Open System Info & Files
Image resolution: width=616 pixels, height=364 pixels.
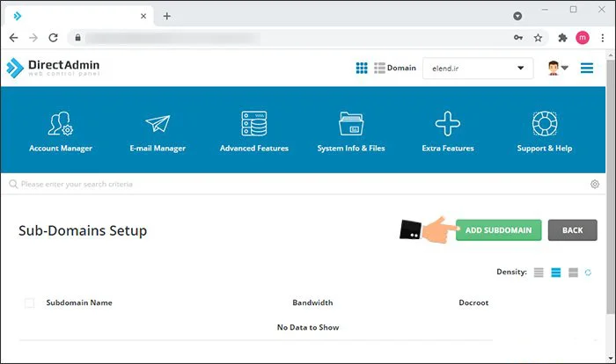[x=351, y=131]
